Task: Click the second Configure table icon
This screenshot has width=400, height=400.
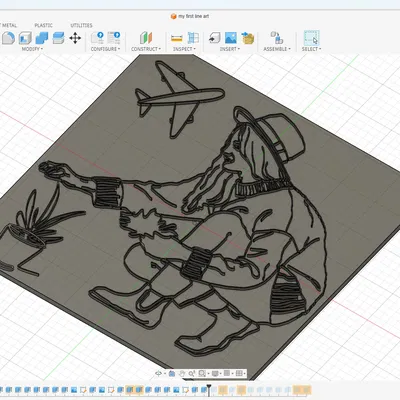Action: pyautogui.click(x=114, y=38)
